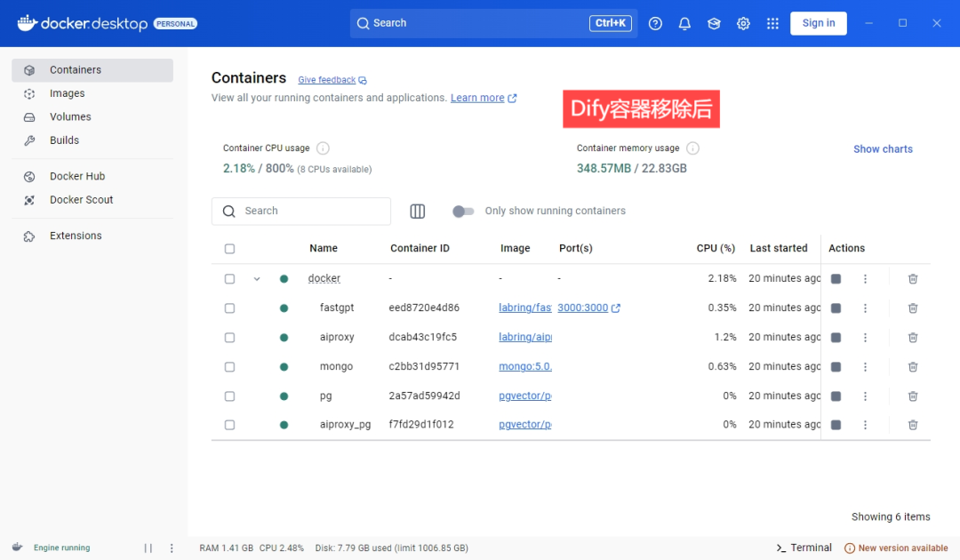
Task: Open the column customization icon above the container list
Action: click(417, 211)
